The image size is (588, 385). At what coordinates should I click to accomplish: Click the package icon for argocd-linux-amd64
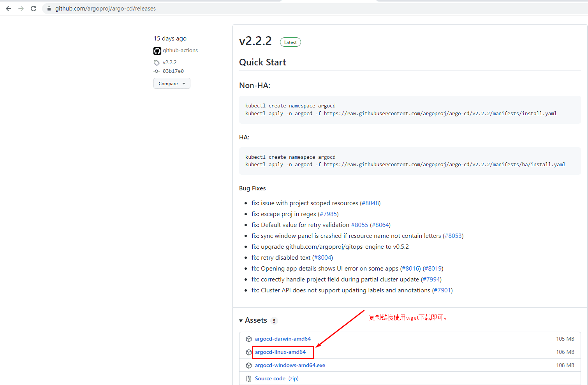(249, 352)
